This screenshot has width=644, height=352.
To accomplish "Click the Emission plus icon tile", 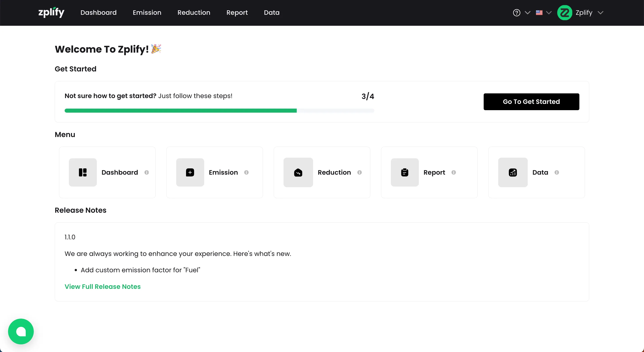I will click(x=190, y=172).
